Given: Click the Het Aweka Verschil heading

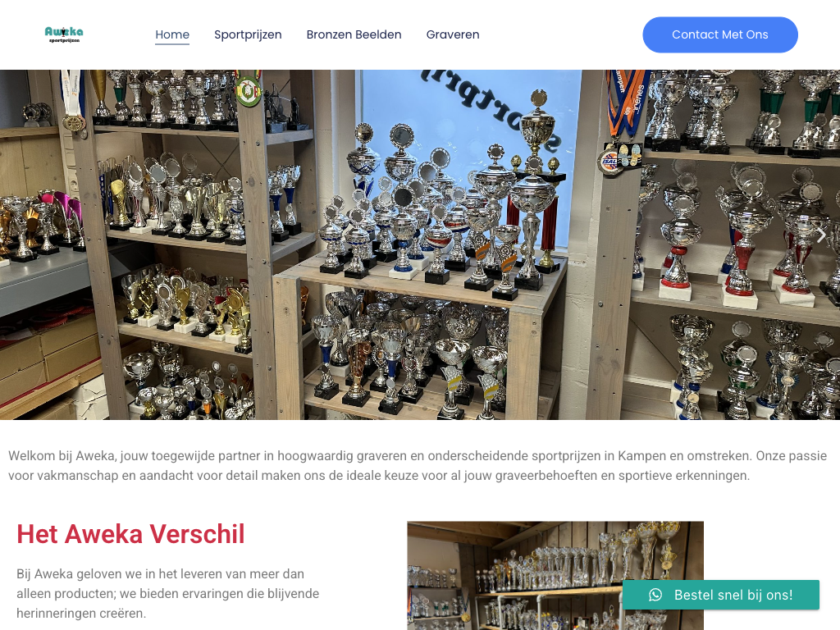Looking at the screenshot, I should point(130,534).
